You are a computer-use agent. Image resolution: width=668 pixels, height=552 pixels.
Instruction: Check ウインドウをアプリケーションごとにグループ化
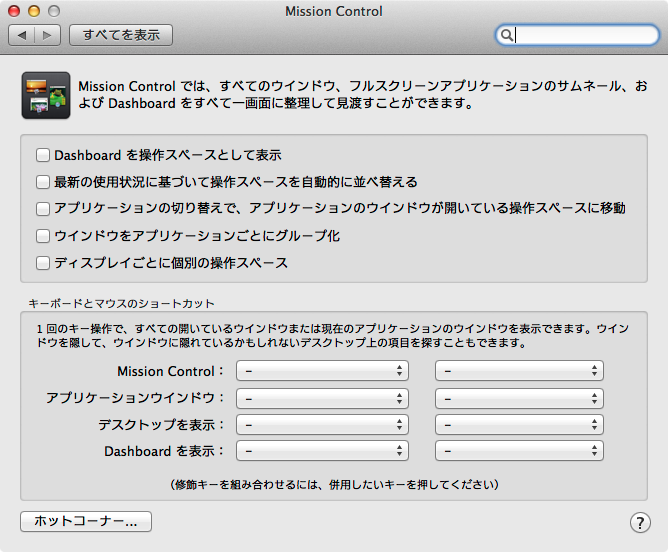coord(43,236)
